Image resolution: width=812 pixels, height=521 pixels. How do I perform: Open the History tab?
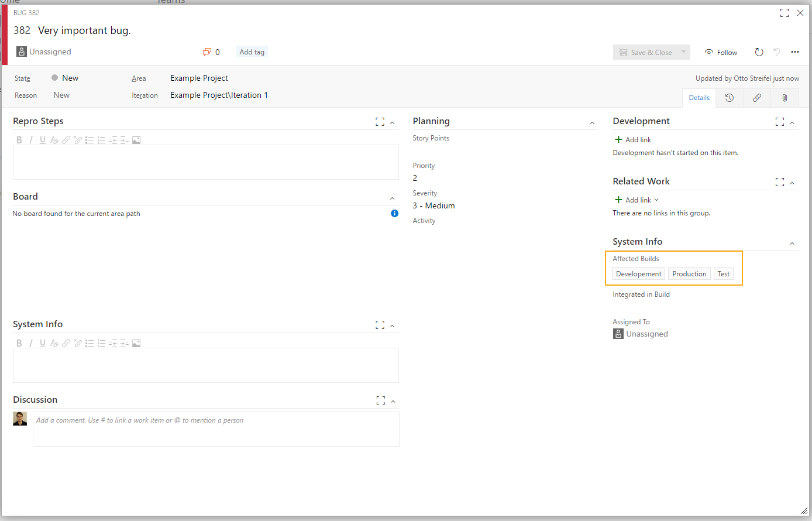coord(730,98)
